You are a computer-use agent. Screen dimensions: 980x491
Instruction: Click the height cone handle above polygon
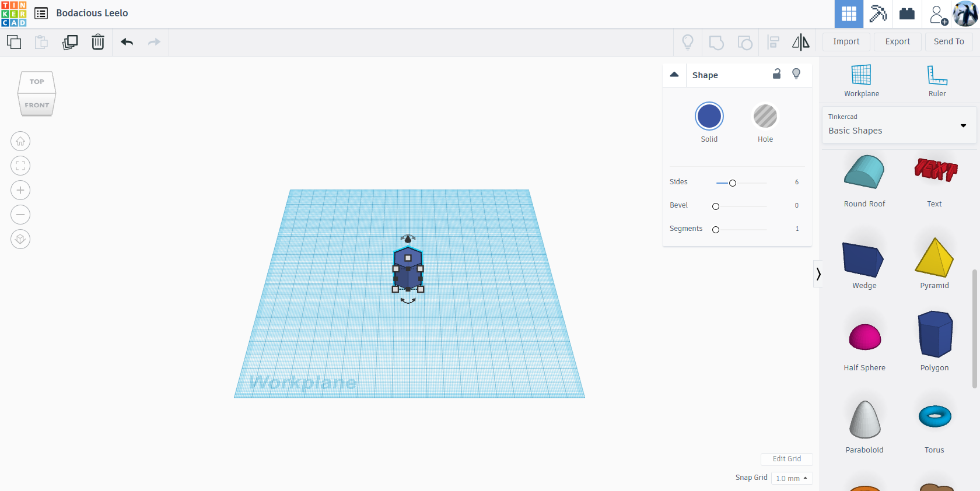408,239
